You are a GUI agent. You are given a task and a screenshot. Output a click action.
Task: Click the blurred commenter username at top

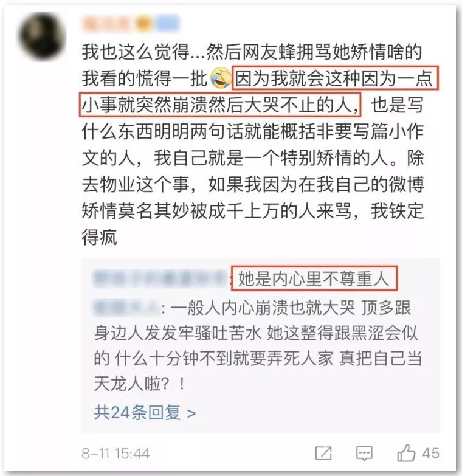tap(106, 24)
